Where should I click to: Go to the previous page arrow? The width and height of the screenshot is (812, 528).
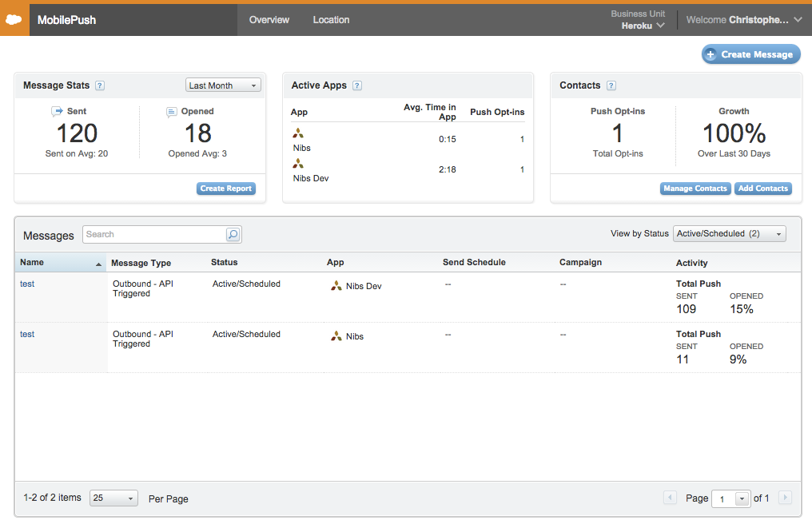point(670,498)
